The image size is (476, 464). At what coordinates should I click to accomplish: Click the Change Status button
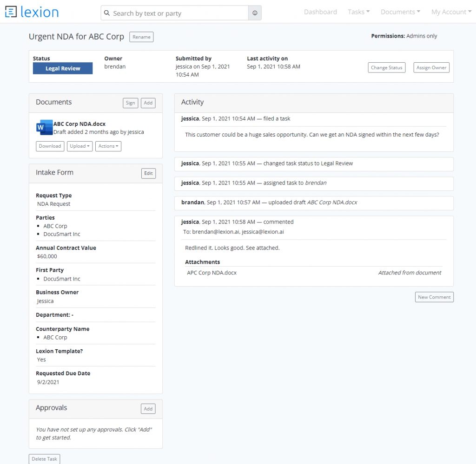click(x=386, y=68)
